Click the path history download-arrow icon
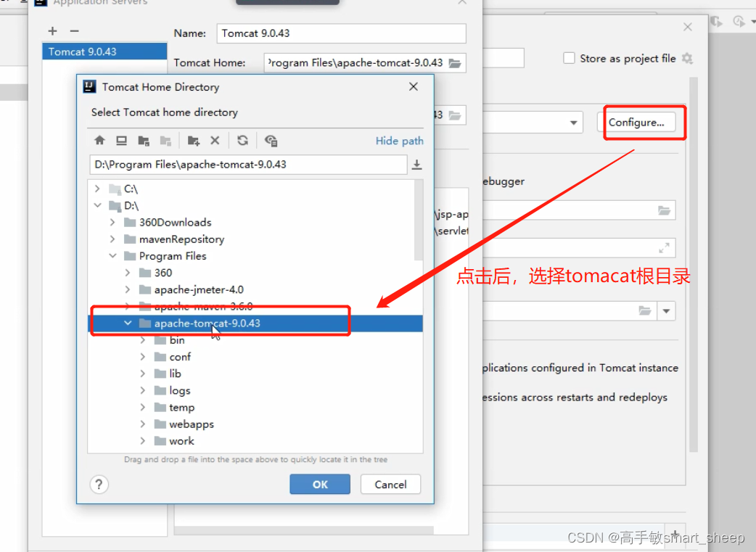 point(417,165)
